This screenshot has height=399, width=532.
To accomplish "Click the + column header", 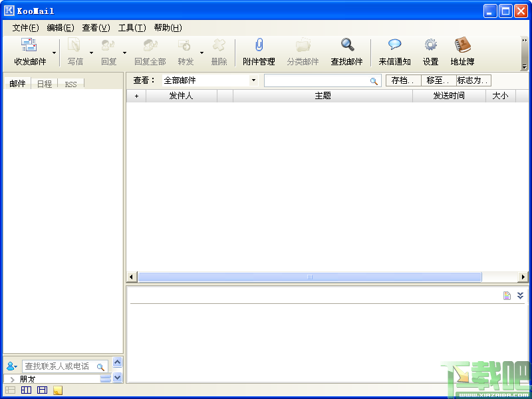I will pos(136,96).
